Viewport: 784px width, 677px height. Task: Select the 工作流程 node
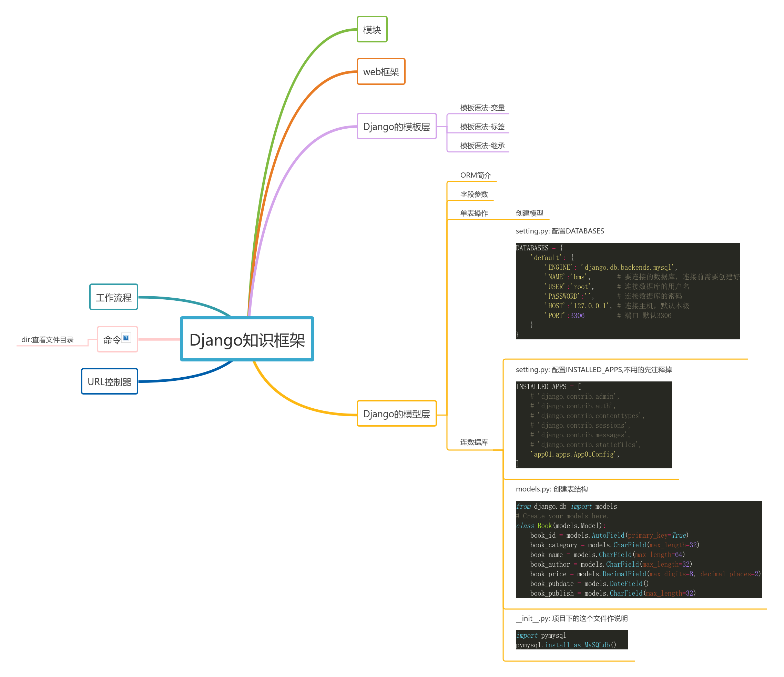[113, 297]
